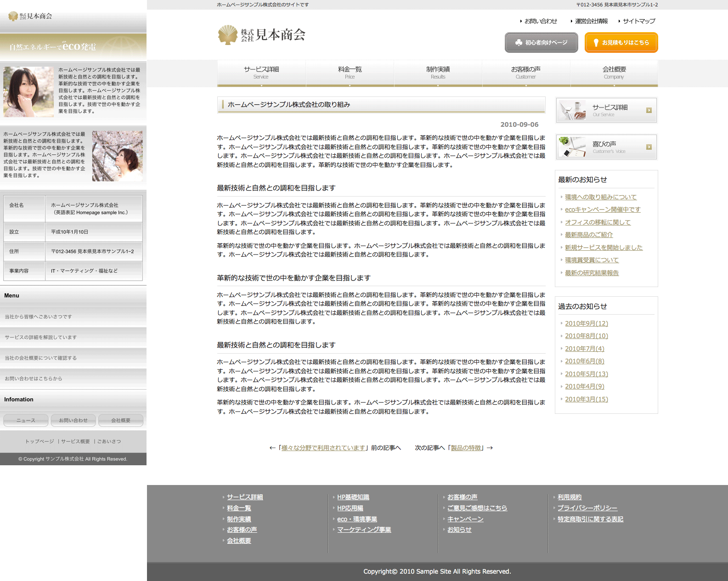The height and width of the screenshot is (581, 728).
Task: Open the 料金一覧 navigation tab
Action: (350, 73)
